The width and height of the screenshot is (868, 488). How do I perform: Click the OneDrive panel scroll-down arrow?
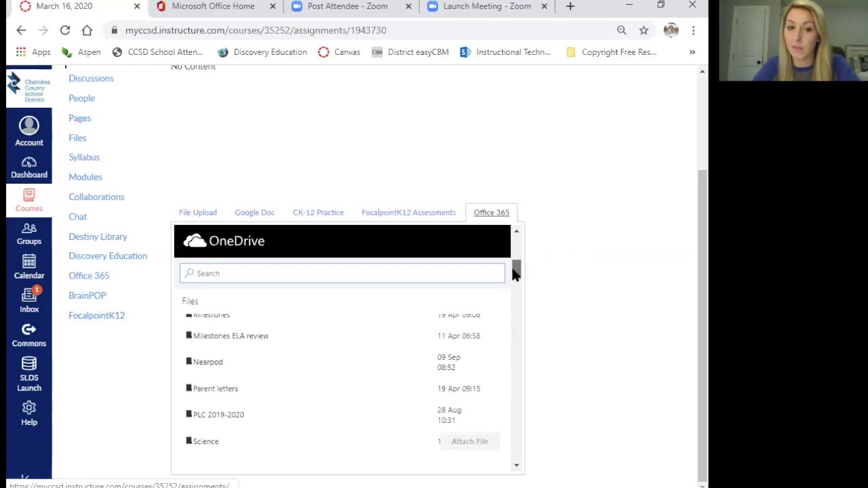coord(517,465)
